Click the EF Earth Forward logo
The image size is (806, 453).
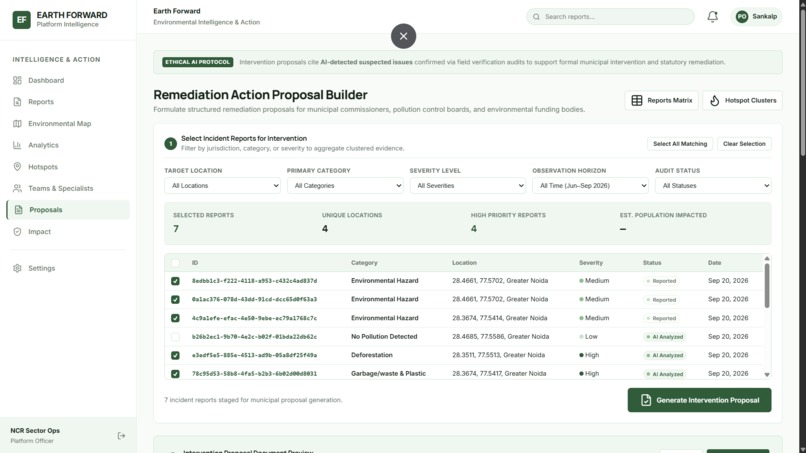[21, 20]
